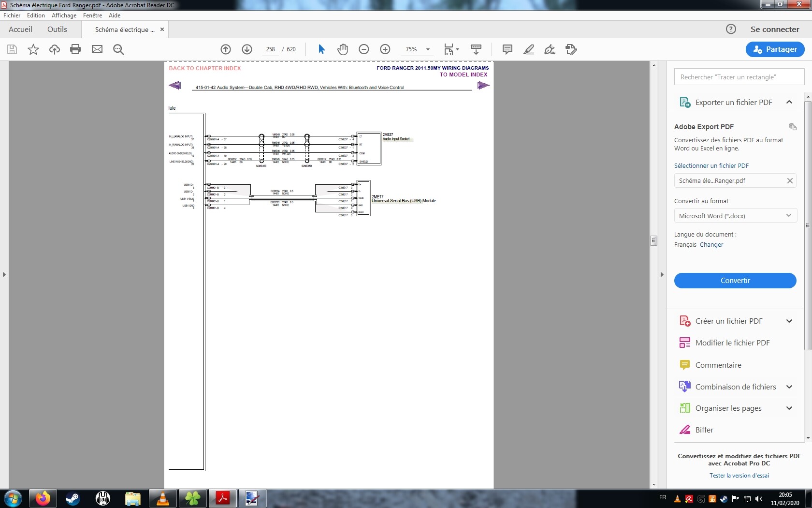
Task: Click BACK TO CHAPTER INDEX link
Action: (205, 68)
